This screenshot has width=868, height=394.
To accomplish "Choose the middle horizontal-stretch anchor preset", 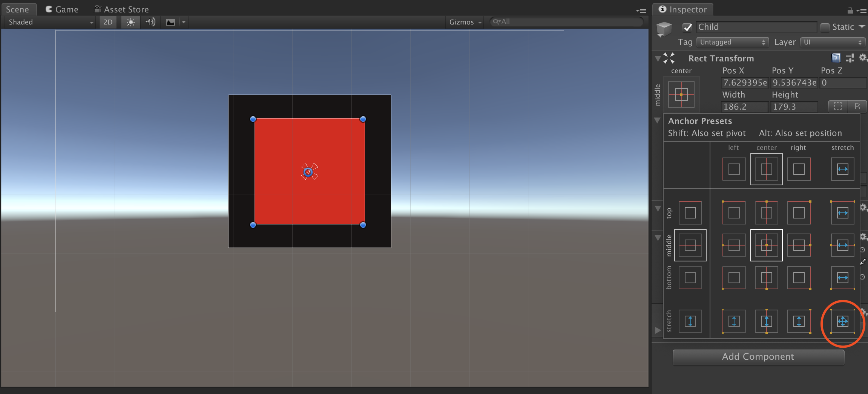I will point(842,245).
